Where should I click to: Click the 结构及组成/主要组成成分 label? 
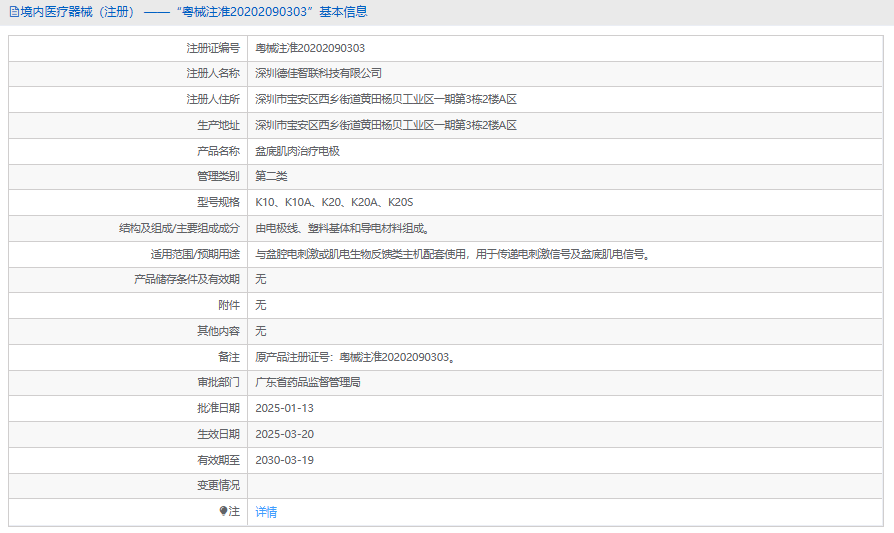point(179,229)
